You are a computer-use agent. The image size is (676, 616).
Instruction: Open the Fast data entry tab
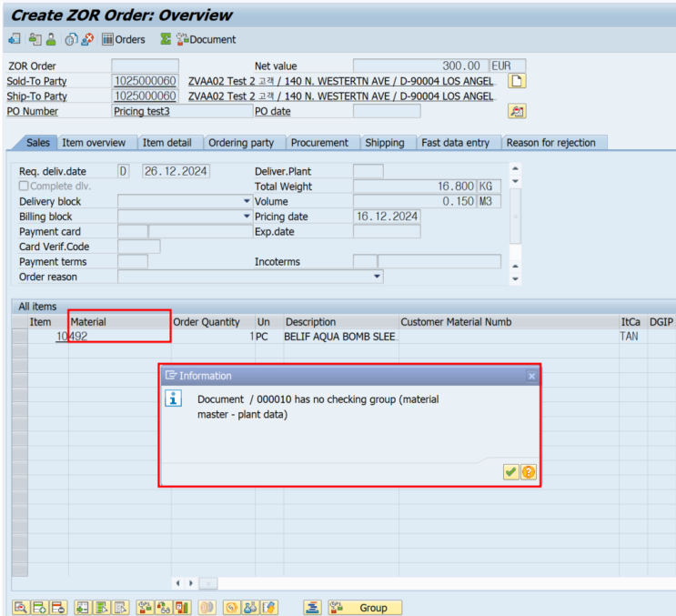pyautogui.click(x=455, y=143)
